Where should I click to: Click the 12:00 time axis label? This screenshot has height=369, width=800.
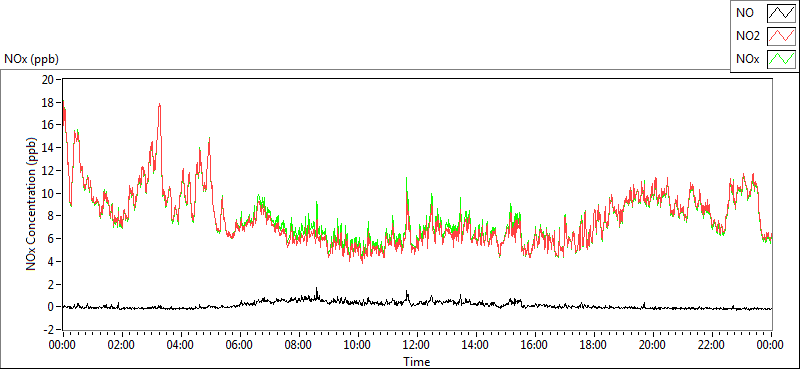point(417,345)
